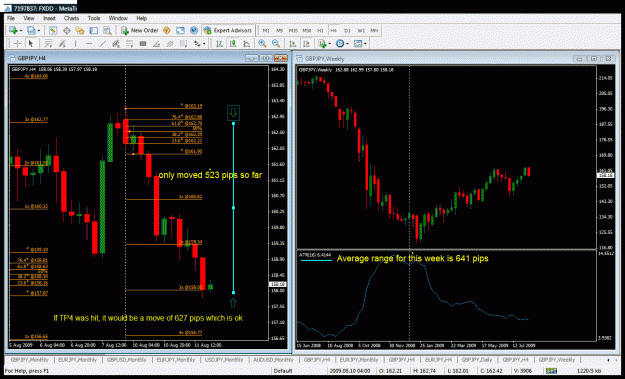Viewport: 625px width, 379px height.
Task: Toggle the Navigator folder-star icon
Action: pos(80,30)
